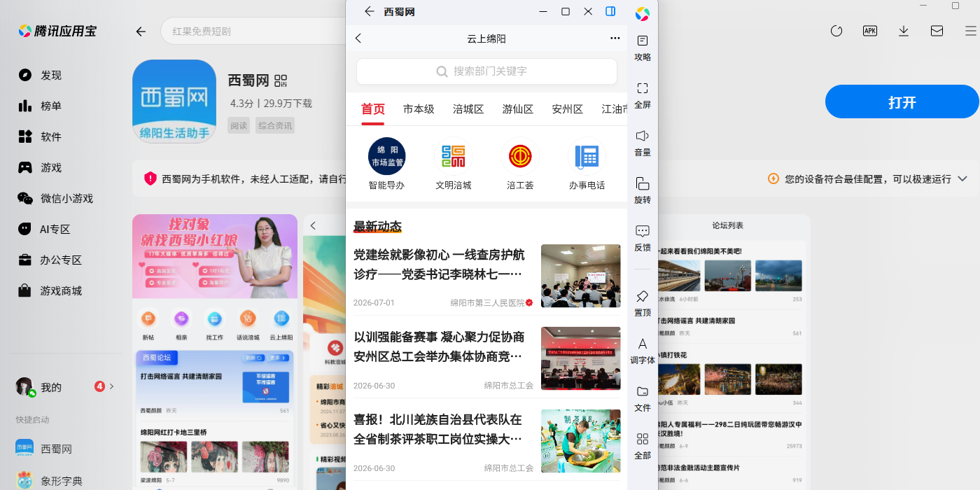Click the 红果免费短剧 search box in 应用宝
980x490 pixels.
click(253, 31)
